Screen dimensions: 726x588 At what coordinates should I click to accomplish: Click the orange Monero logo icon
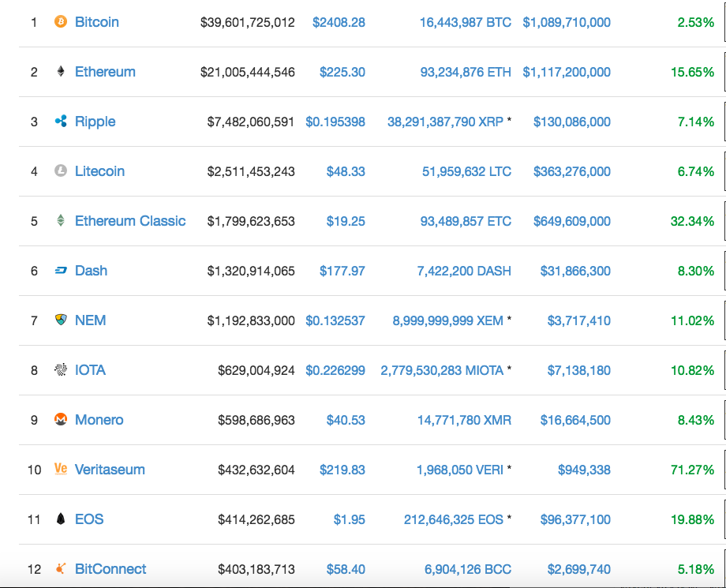[x=61, y=420]
